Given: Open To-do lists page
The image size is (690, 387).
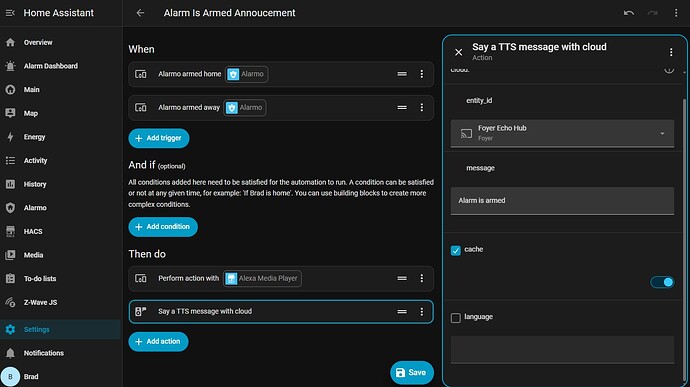Looking at the screenshot, I should 60,279.
